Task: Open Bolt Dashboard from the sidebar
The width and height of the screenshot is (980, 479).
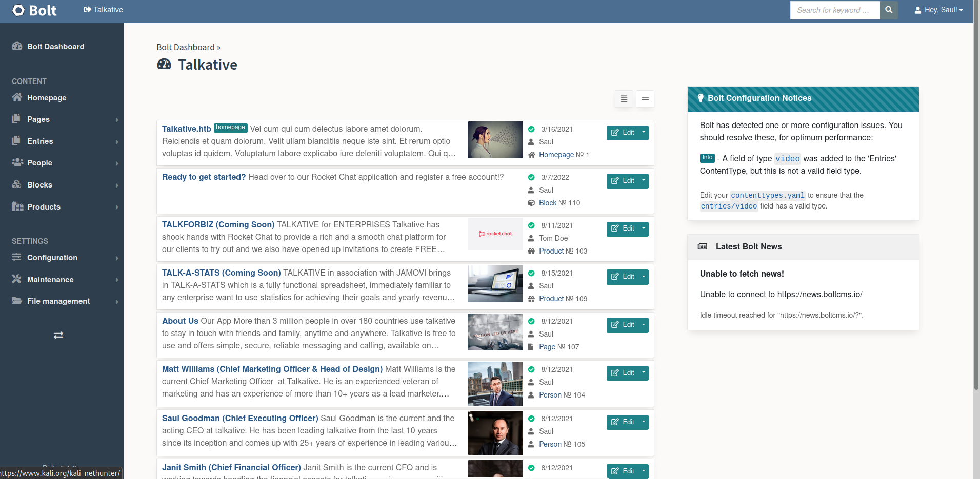Action: (55, 47)
